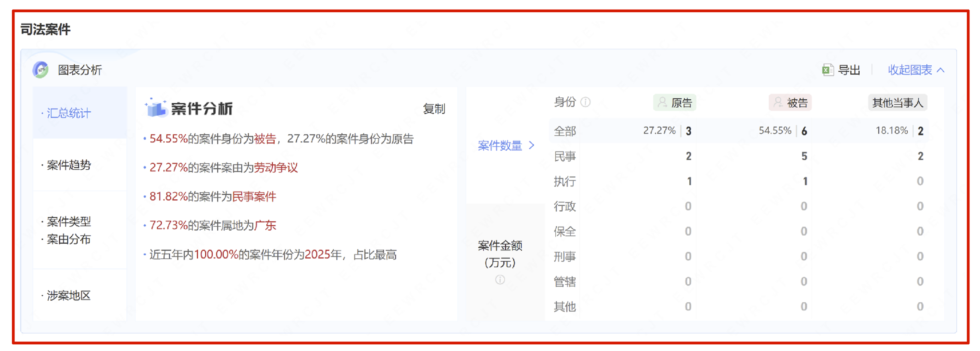
Task: Click the 导出 export button
Action: [x=849, y=70]
